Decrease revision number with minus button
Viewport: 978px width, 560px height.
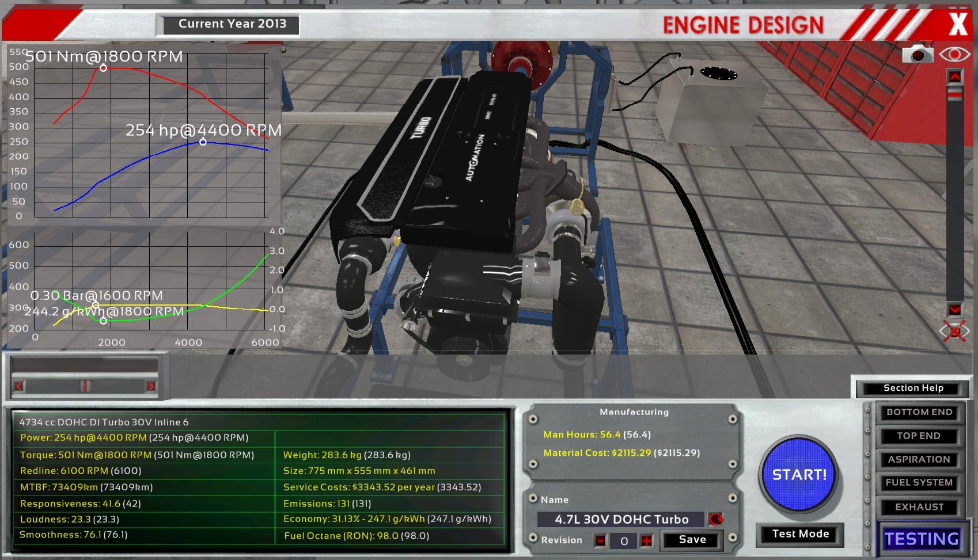pyautogui.click(x=600, y=540)
